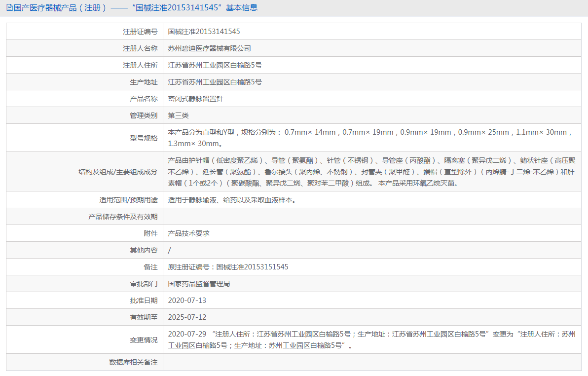588x376 pixels.
Task: Select registrant address value 江苏省苏州工业园区白榆路5号
Action: [x=215, y=65]
